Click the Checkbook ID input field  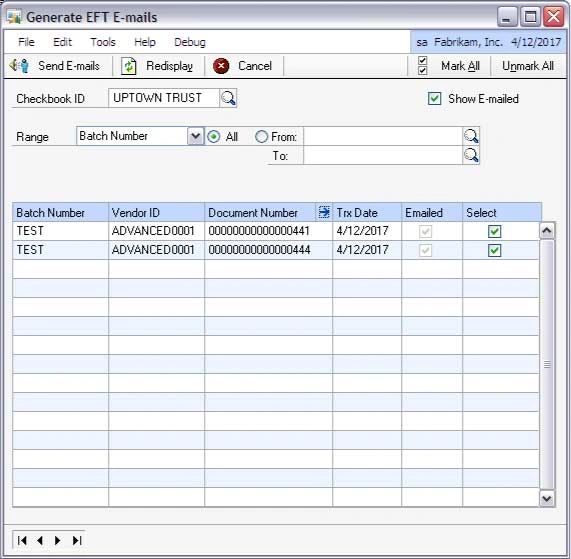tap(164, 98)
